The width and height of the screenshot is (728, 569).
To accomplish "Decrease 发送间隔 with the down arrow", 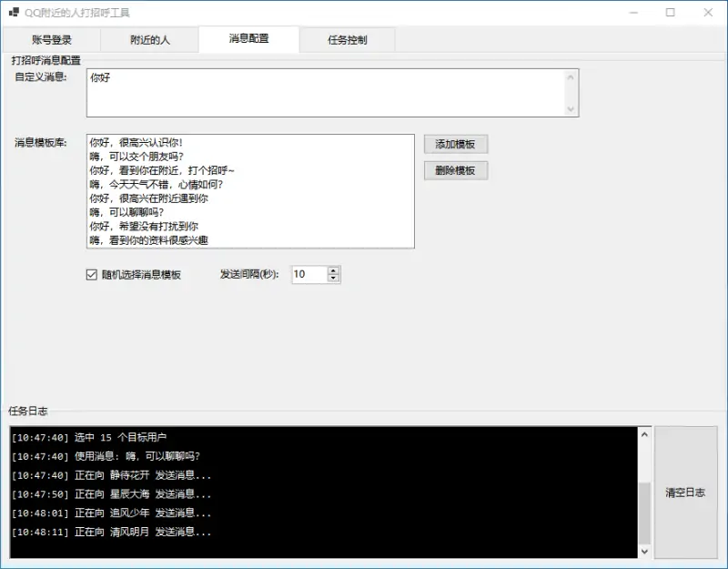I will tap(333, 279).
